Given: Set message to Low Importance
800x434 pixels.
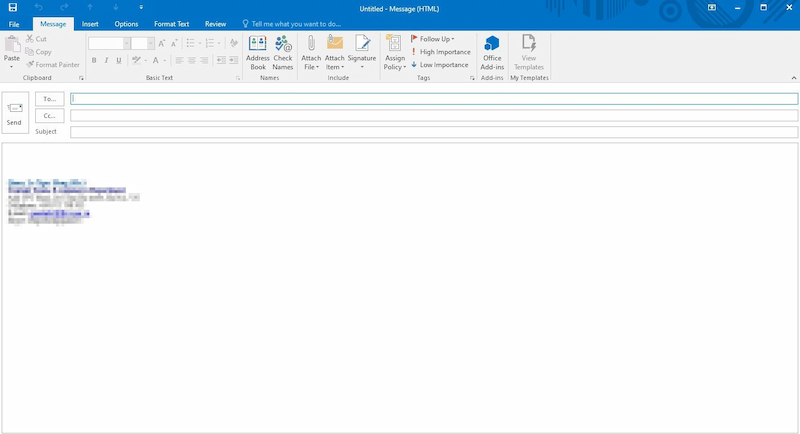Looking at the screenshot, I should tap(440, 65).
